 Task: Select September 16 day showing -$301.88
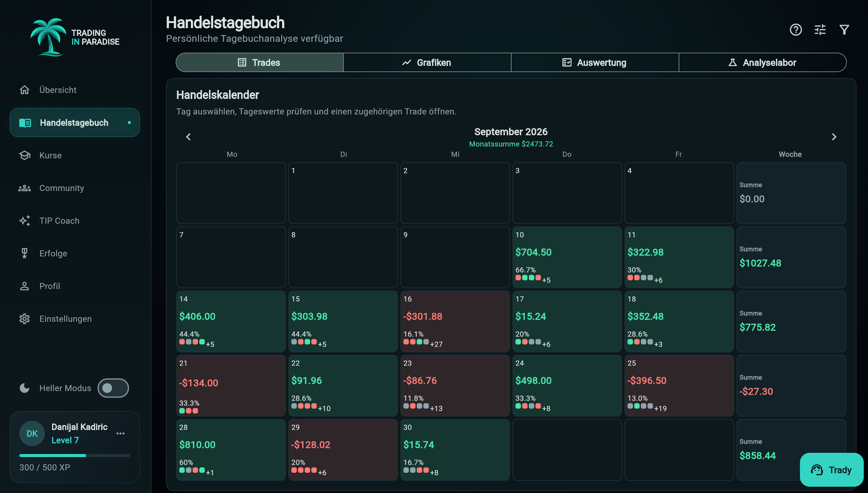pyautogui.click(x=455, y=321)
